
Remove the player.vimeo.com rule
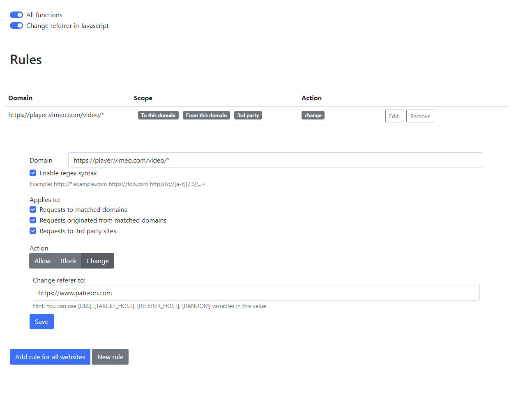(x=420, y=116)
